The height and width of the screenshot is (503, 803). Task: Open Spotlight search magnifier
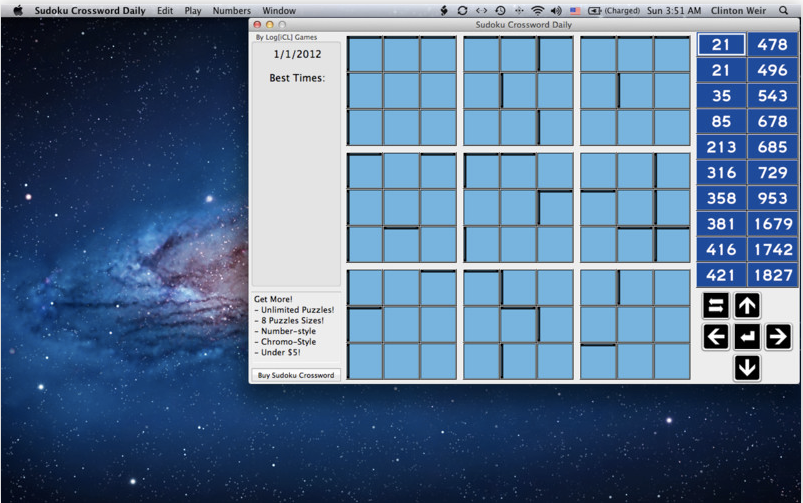[783, 10]
